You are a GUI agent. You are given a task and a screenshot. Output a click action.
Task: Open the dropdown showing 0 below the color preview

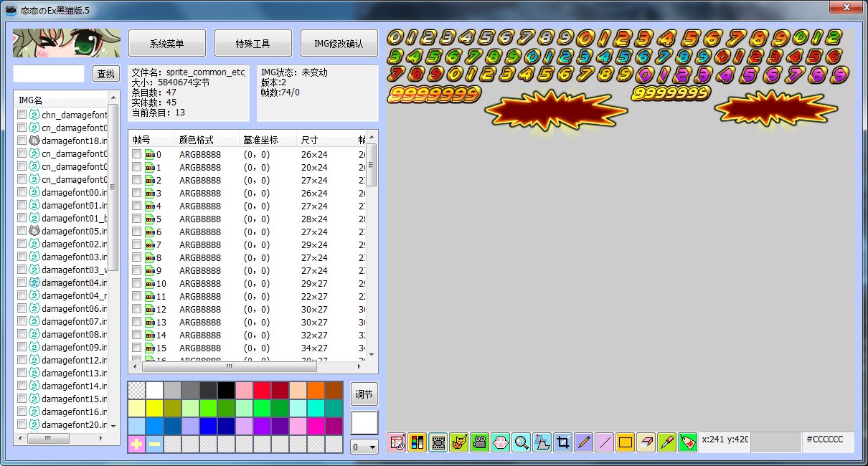[364, 447]
